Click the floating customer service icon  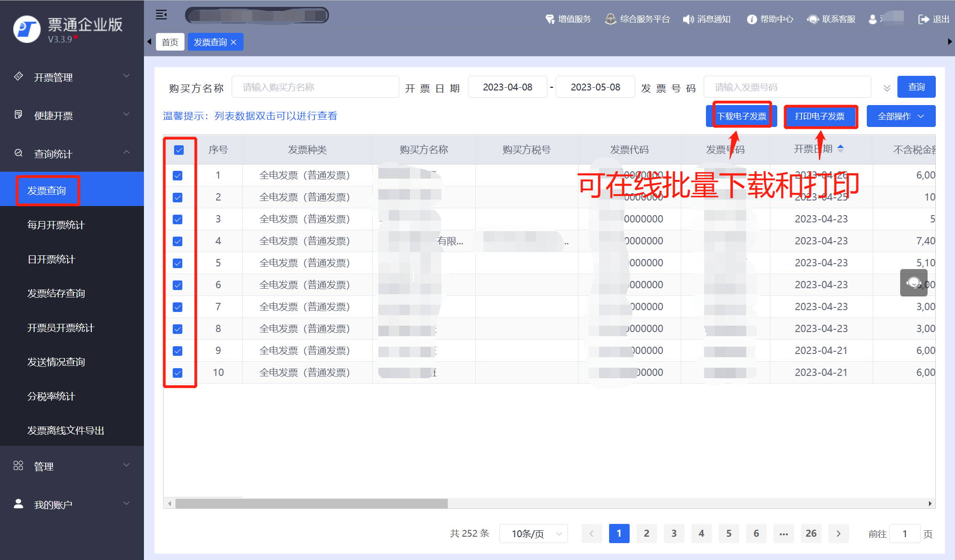tap(913, 283)
